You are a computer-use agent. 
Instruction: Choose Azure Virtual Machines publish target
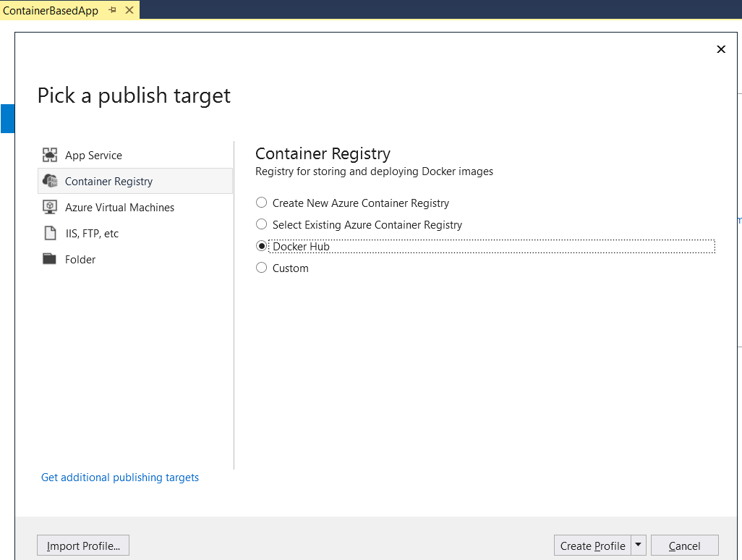[x=135, y=208]
